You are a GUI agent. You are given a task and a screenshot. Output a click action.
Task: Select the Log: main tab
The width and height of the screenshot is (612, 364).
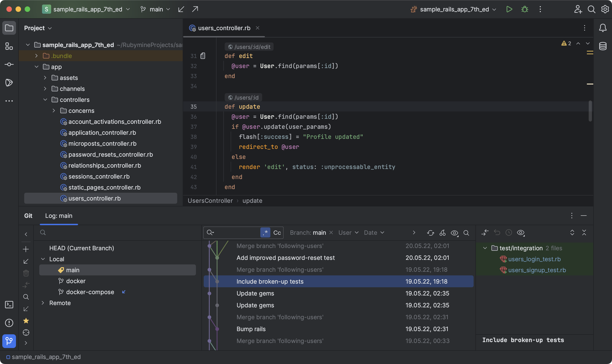tap(59, 216)
